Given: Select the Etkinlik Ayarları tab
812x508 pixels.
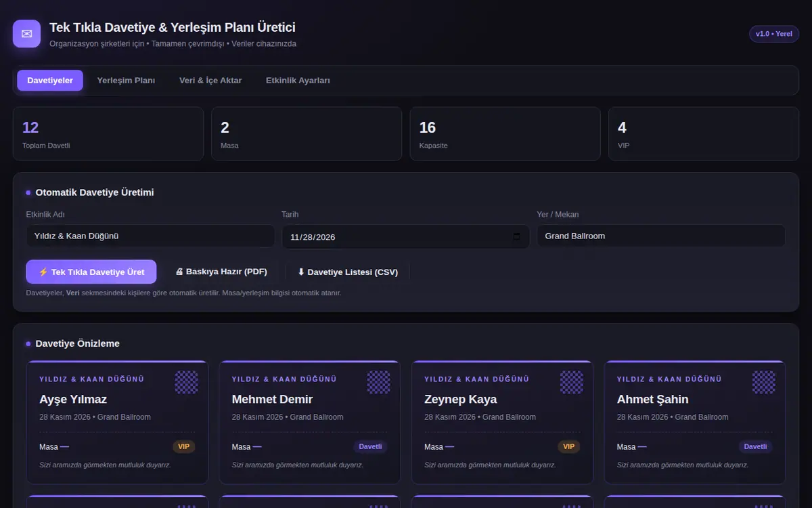Looking at the screenshot, I should 298,80.
